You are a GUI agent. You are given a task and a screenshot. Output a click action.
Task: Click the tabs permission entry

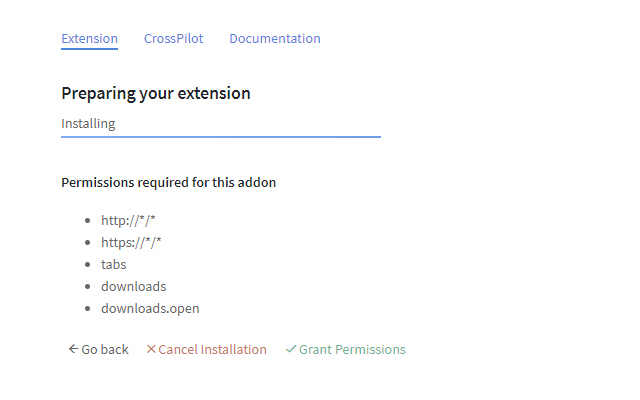tap(113, 264)
